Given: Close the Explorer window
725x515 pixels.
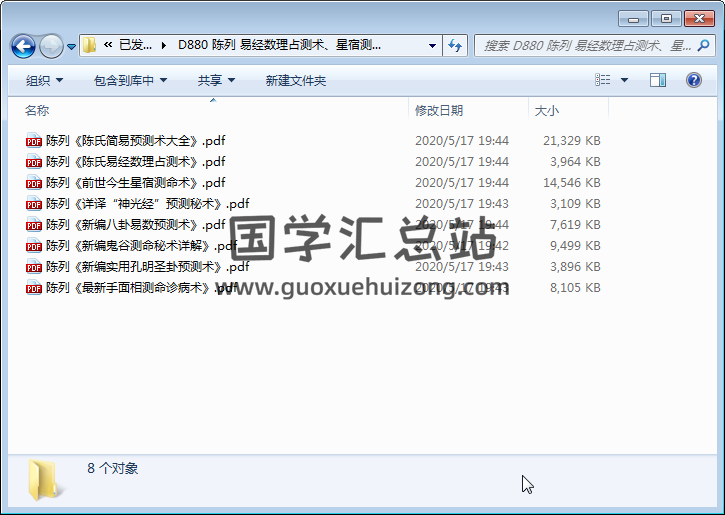Looking at the screenshot, I should tap(699, 19).
